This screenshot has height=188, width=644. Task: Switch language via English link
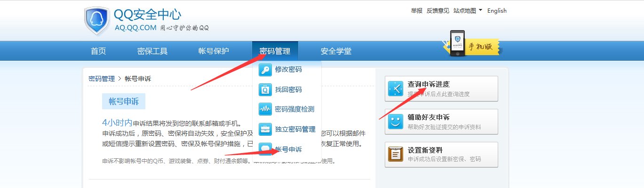tap(497, 10)
